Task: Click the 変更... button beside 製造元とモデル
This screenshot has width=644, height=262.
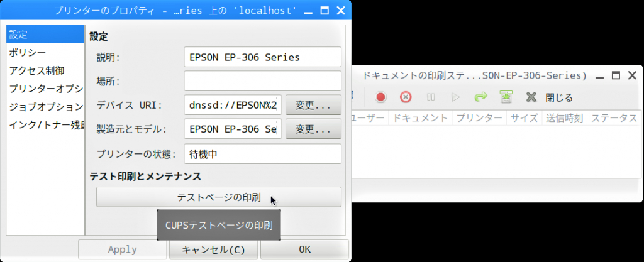Action: click(313, 129)
